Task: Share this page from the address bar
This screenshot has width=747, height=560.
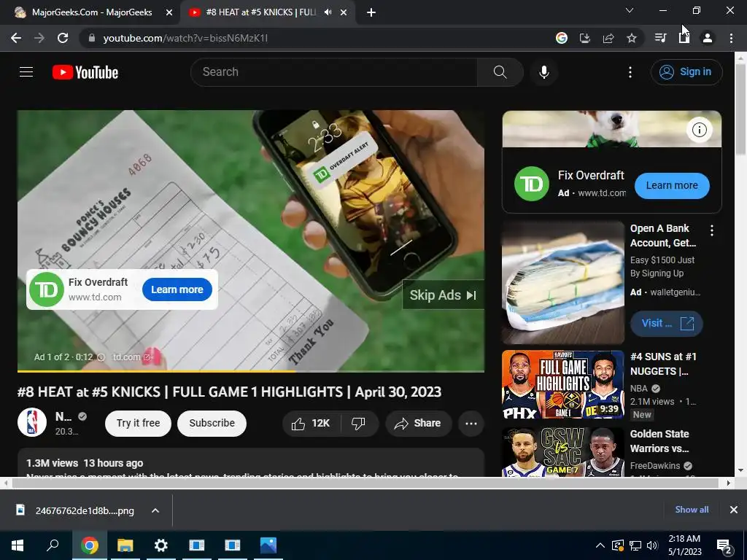Action: 608,38
